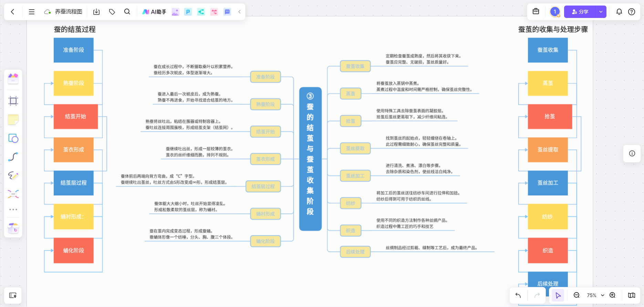The image size is (644, 307).
Task: Select mind map node 纺纱
Action: [x=351, y=203]
